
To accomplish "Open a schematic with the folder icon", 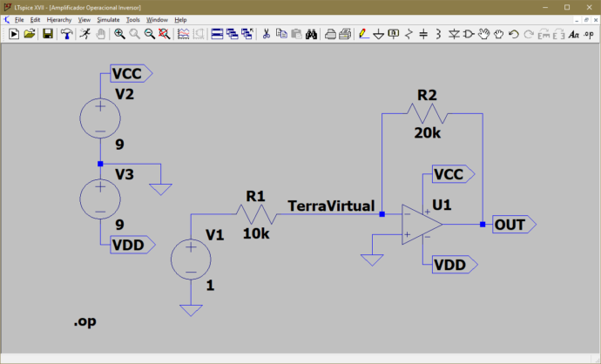I will click(30, 34).
